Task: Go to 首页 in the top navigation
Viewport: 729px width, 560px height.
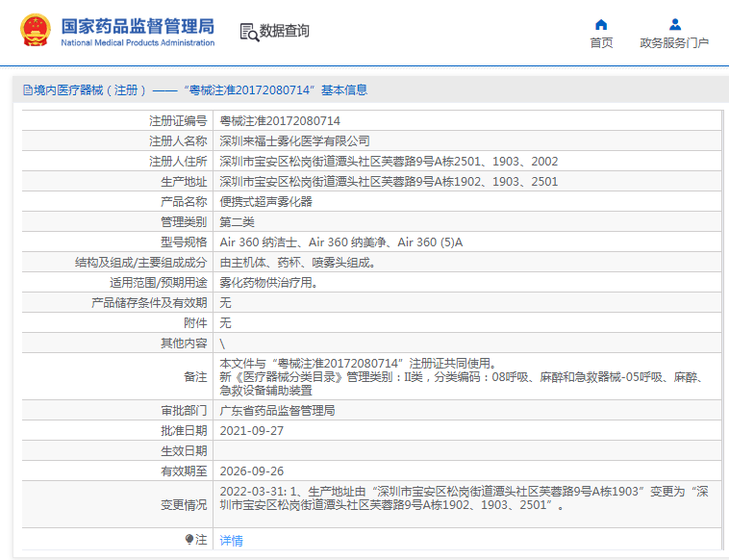Action: [601, 43]
